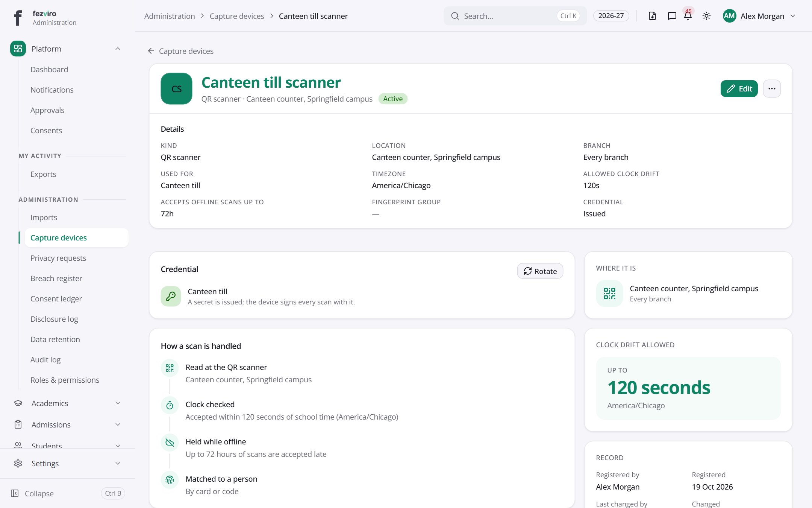The width and height of the screenshot is (812, 508).
Task: Collapse the sidebar
Action: pos(68,493)
